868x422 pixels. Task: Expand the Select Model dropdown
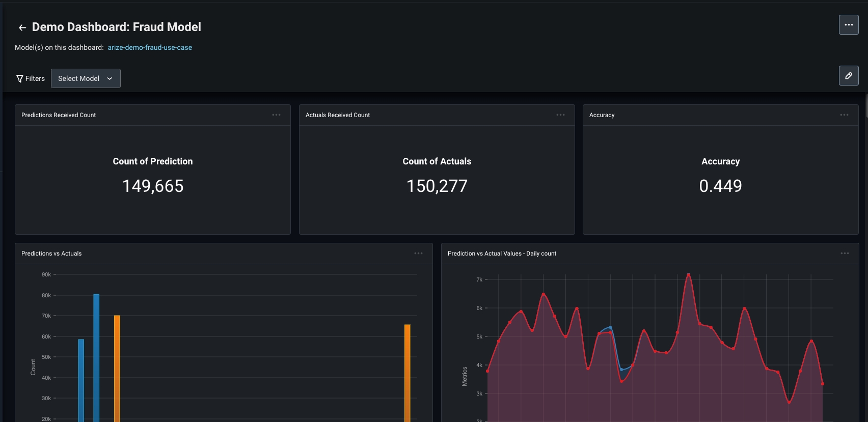86,78
